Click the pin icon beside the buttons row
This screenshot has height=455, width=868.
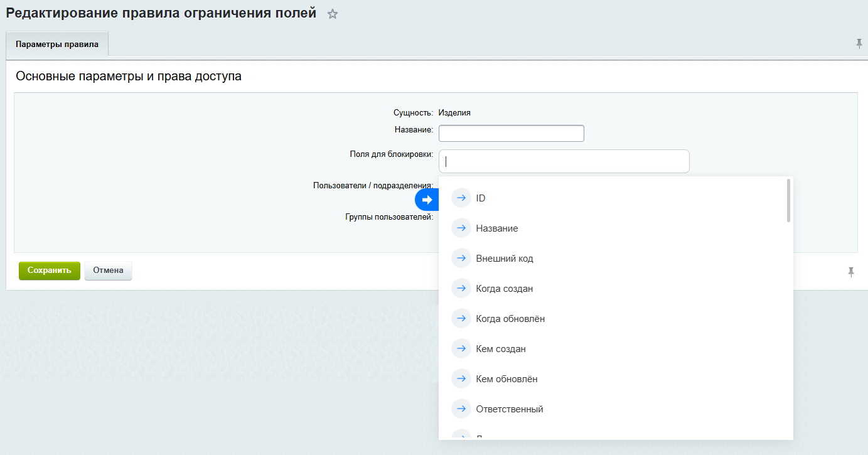tap(851, 272)
